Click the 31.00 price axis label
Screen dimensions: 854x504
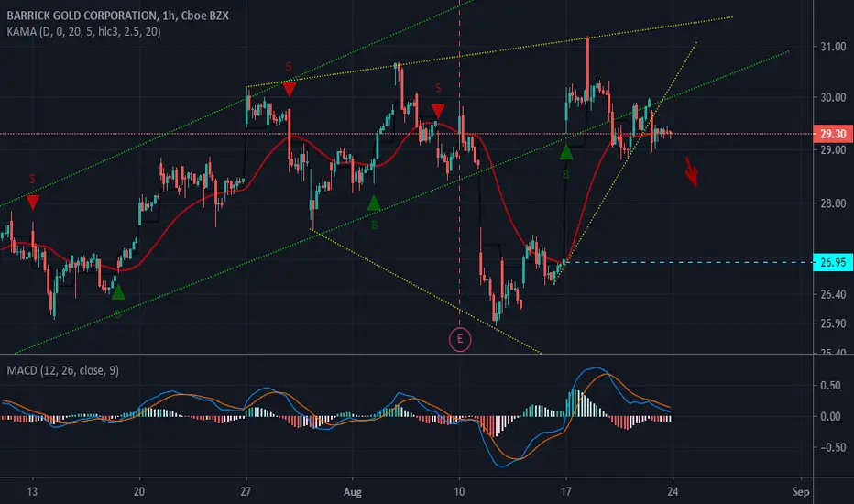pyautogui.click(x=833, y=47)
